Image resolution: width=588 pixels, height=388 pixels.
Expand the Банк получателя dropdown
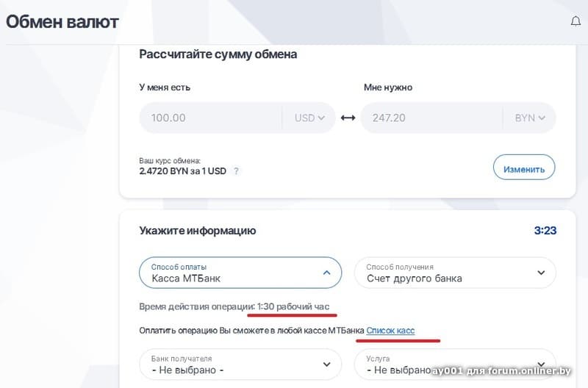[x=326, y=364]
